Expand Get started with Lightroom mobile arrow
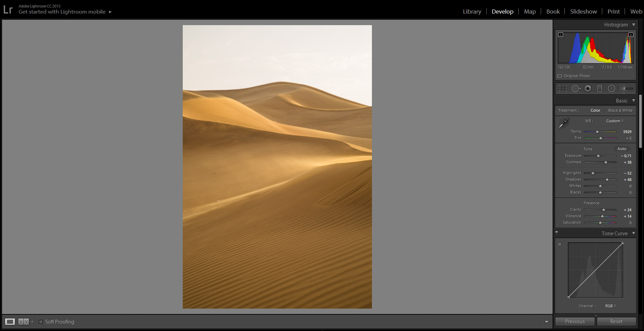The image size is (644, 331). (x=110, y=12)
